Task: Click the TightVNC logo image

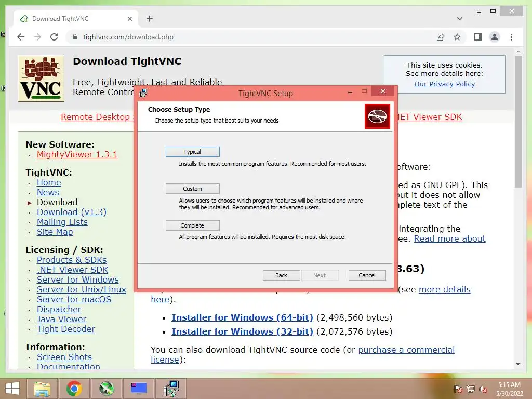Action: 41,78
